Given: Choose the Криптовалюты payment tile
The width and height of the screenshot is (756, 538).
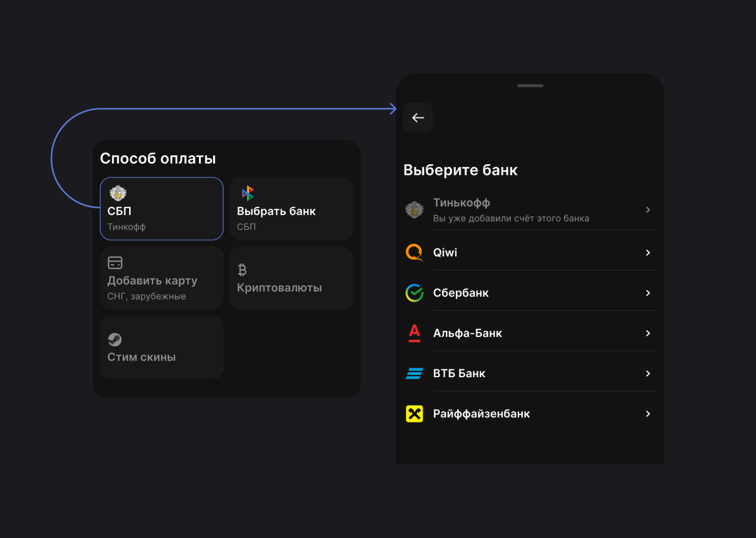Looking at the screenshot, I should coord(291,279).
